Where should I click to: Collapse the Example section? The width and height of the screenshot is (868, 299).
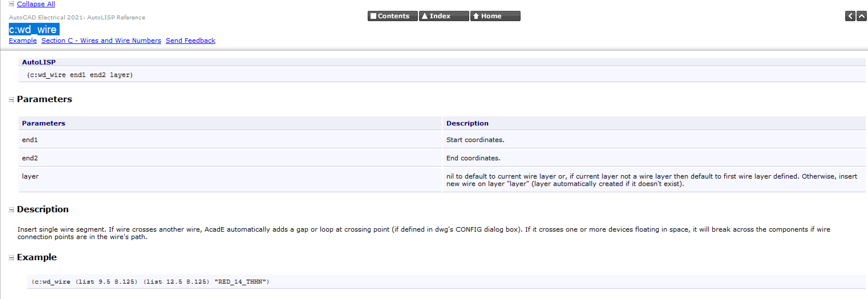coord(11,258)
